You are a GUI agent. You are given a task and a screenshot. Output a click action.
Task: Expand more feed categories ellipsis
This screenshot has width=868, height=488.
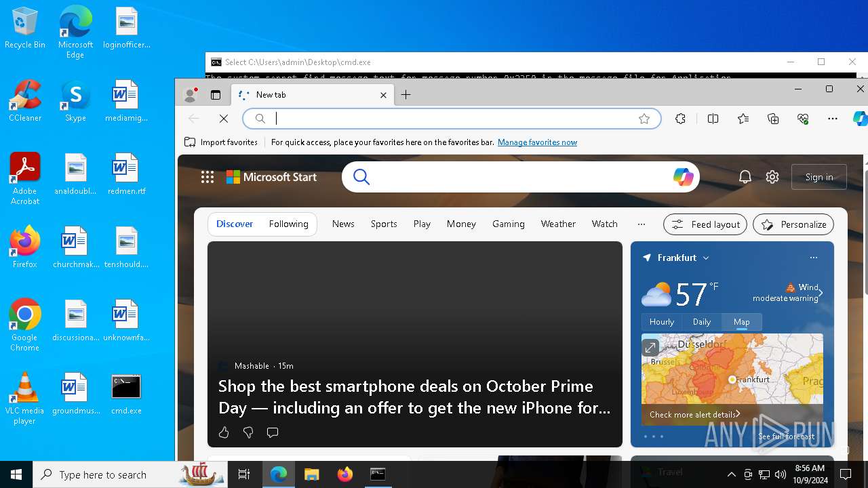[642, 224]
